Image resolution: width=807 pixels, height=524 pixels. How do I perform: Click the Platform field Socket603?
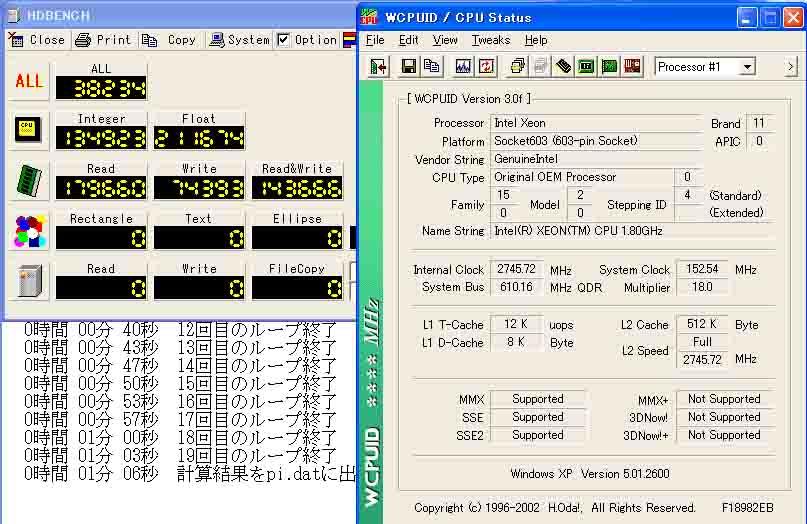click(596, 141)
